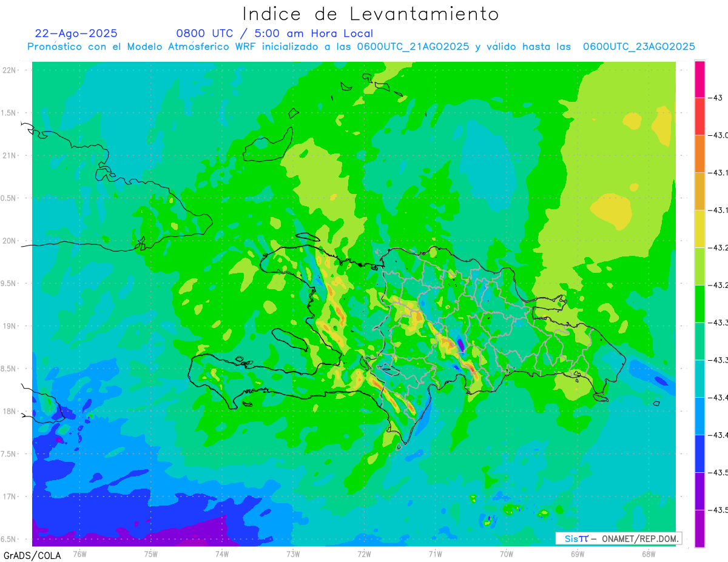This screenshot has width=728, height=562.
Task: Select the '71W' longitude label
Action: click(435, 554)
